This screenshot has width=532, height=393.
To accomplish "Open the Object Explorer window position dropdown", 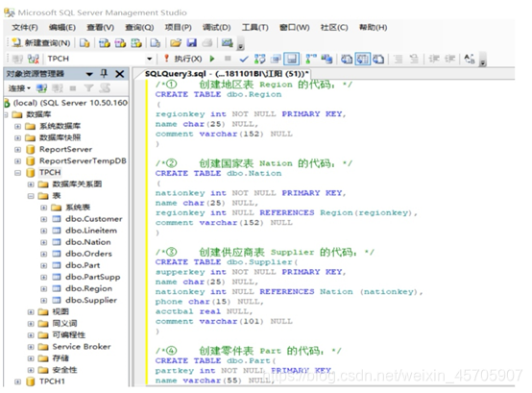I will [x=89, y=74].
